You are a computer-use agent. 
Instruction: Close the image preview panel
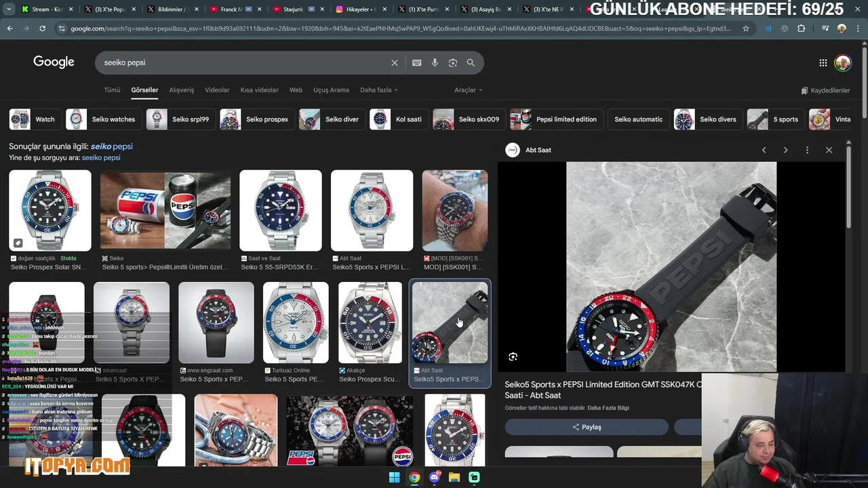coord(829,150)
